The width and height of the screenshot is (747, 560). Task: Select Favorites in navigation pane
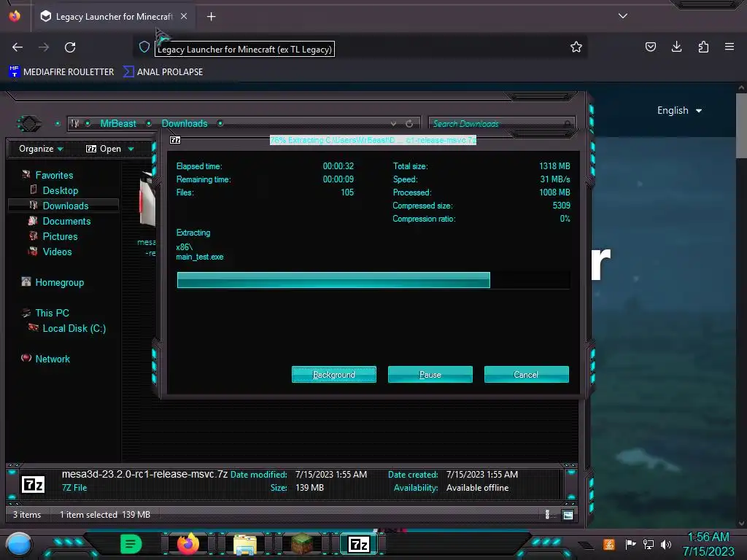pyautogui.click(x=54, y=175)
